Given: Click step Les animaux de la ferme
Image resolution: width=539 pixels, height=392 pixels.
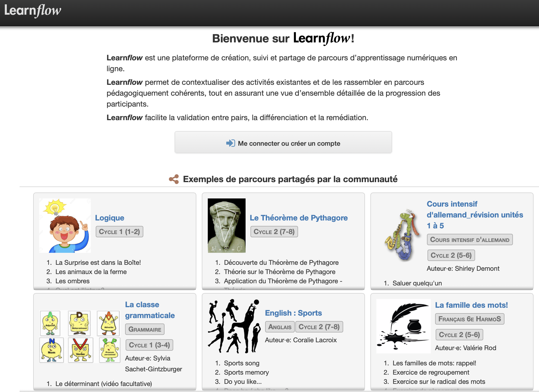Looking at the screenshot, I should coord(91,272).
